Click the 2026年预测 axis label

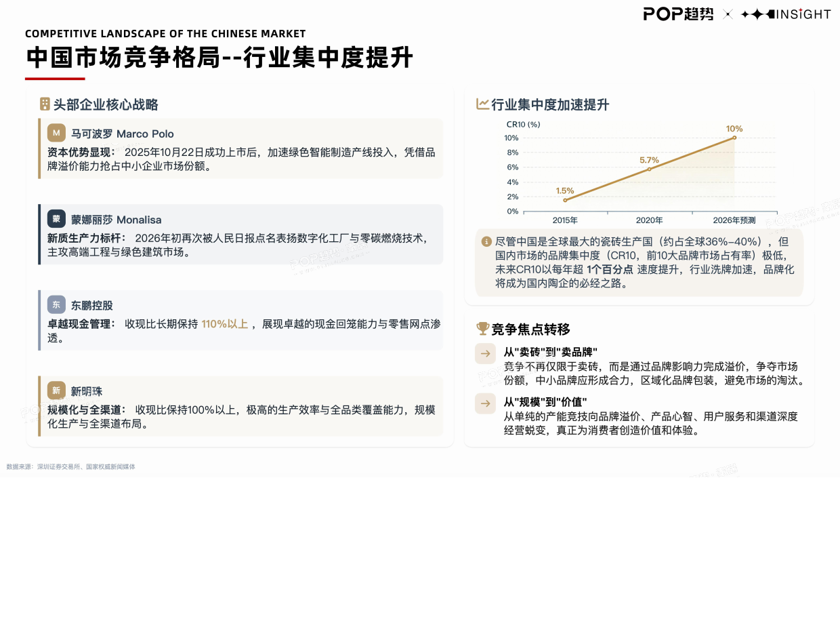point(734,220)
